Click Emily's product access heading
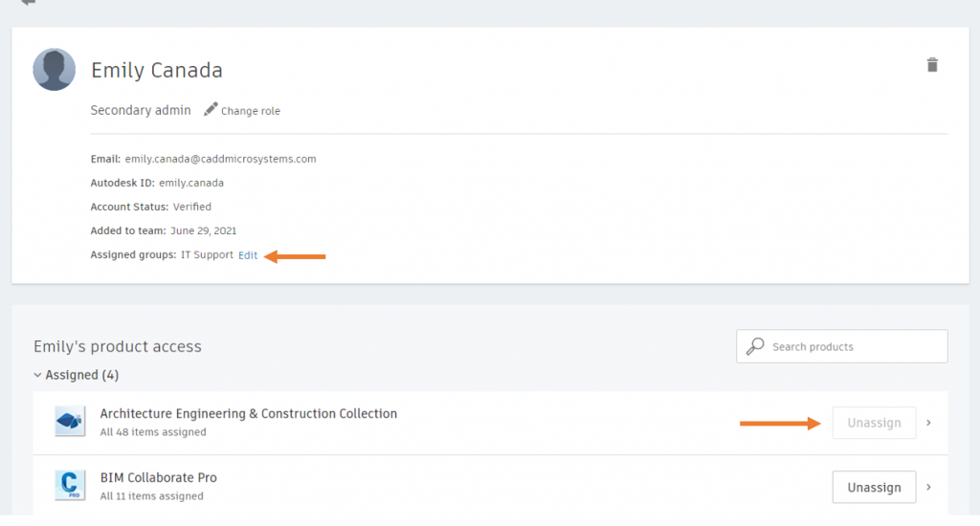Screen dimensions: 980x526 118,347
